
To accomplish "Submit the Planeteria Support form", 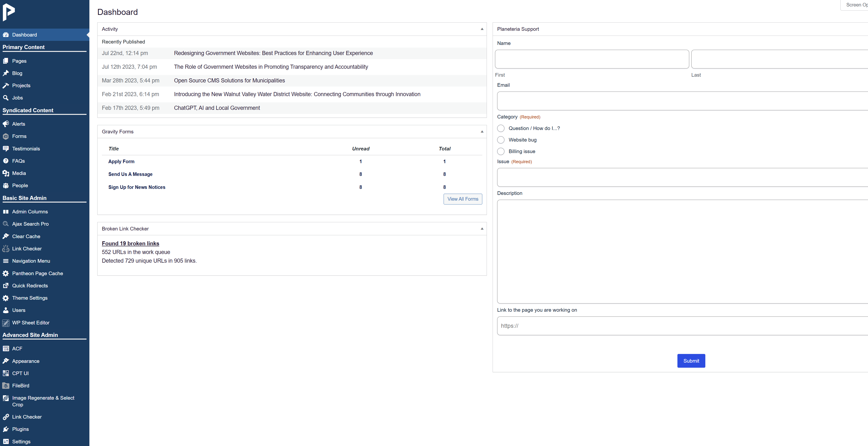I will (691, 361).
